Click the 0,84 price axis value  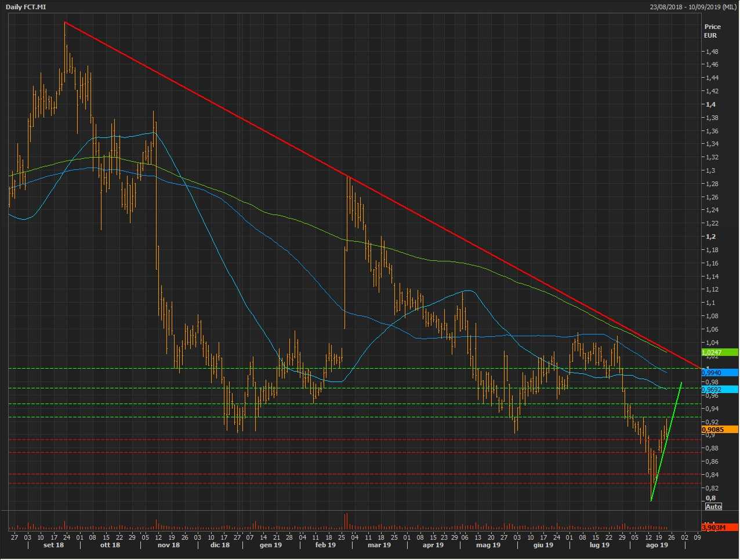712,475
